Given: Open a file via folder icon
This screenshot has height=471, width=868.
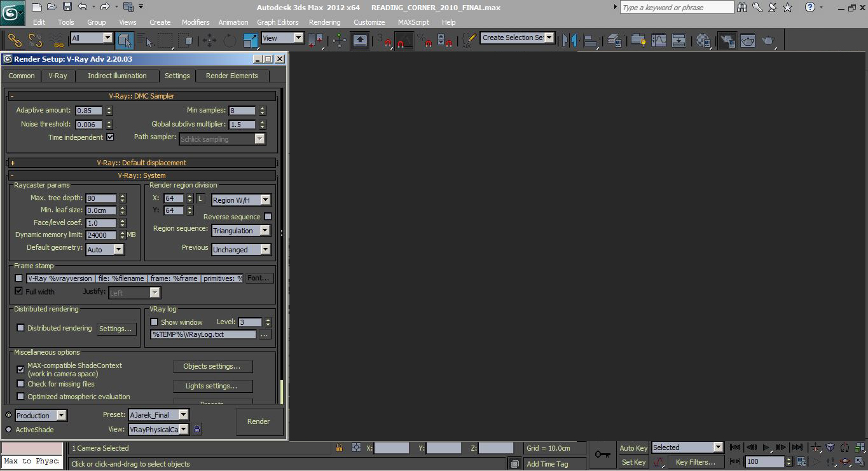Looking at the screenshot, I should 52,7.
